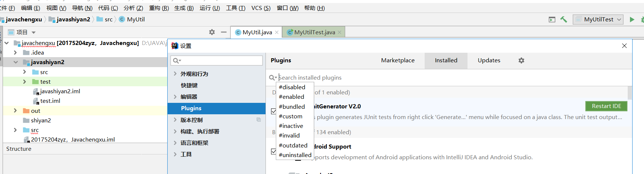Uncheck the JUnitGenerator V2.0 plugin checkbox
The image size is (644, 174).
coord(274,111)
